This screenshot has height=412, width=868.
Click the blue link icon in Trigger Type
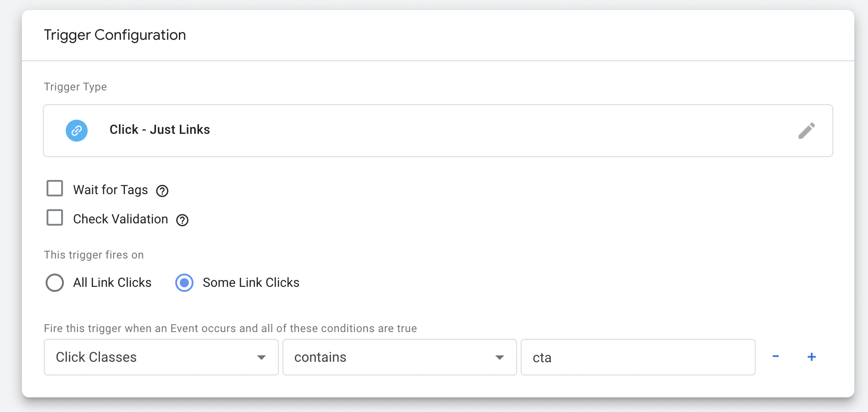tap(77, 131)
